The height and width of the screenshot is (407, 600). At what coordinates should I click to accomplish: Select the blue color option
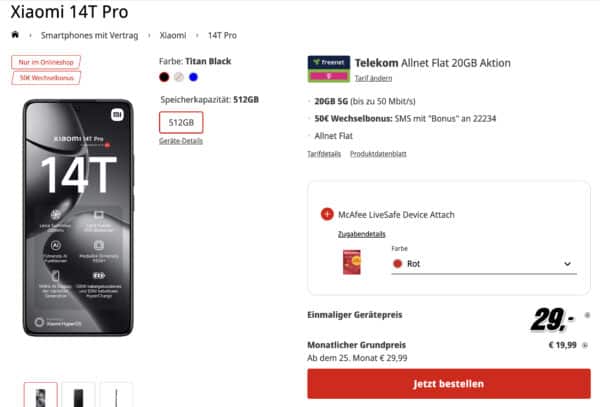click(193, 77)
